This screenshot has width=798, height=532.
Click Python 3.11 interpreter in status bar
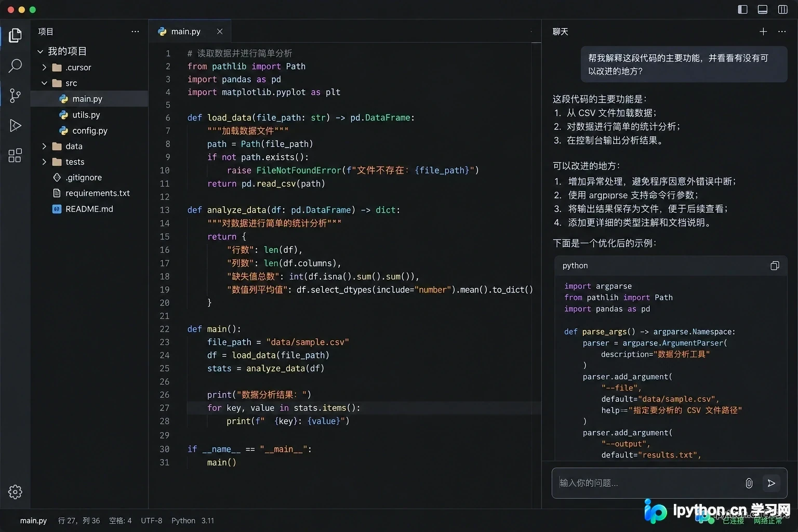(193, 521)
